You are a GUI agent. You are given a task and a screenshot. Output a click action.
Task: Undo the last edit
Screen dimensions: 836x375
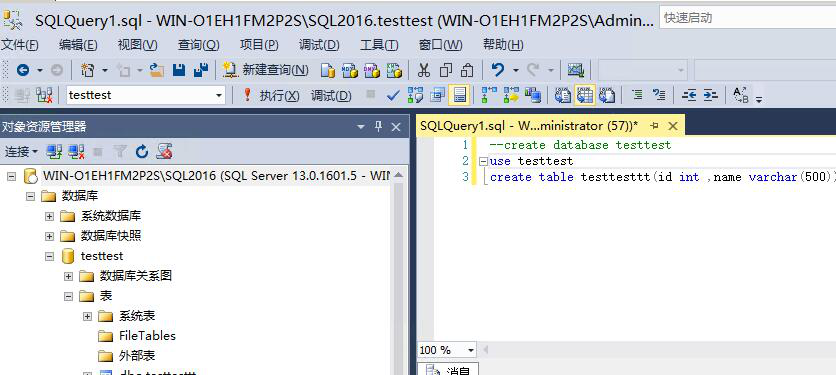[497, 70]
